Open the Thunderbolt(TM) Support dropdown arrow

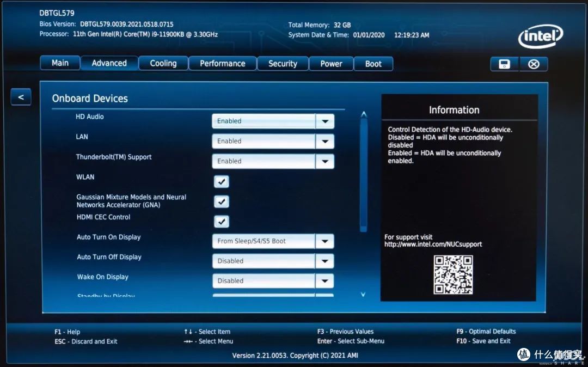pos(325,161)
